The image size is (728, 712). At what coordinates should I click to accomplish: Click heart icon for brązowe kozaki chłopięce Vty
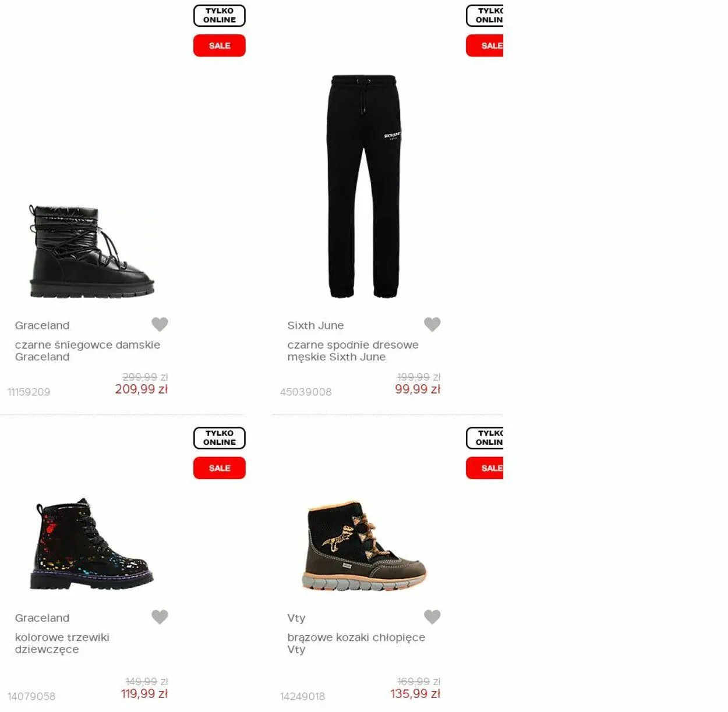tap(432, 617)
